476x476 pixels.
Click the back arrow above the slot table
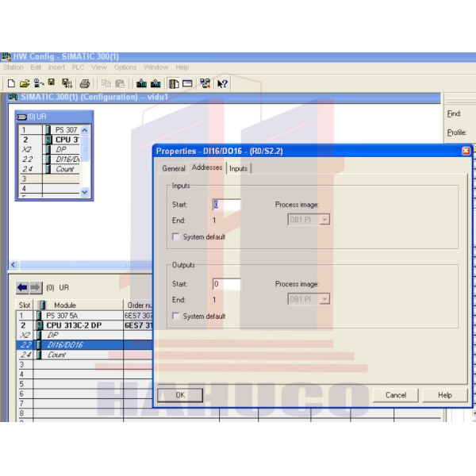(x=22, y=287)
